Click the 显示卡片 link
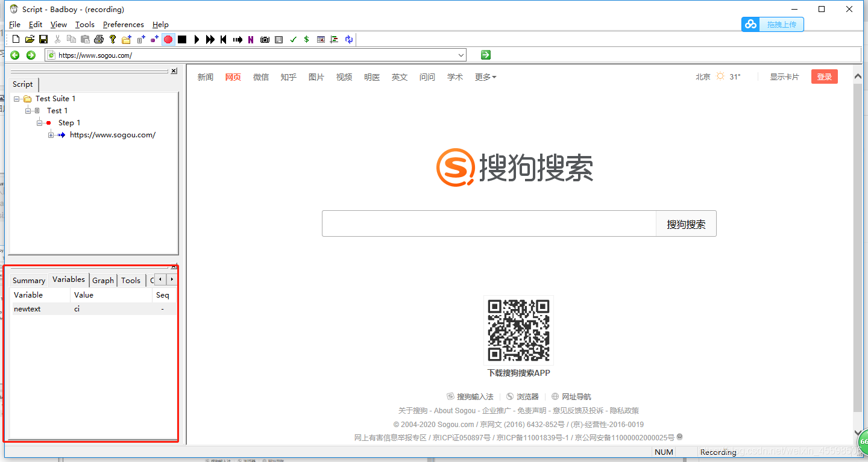The width and height of the screenshot is (868, 462). pos(784,77)
